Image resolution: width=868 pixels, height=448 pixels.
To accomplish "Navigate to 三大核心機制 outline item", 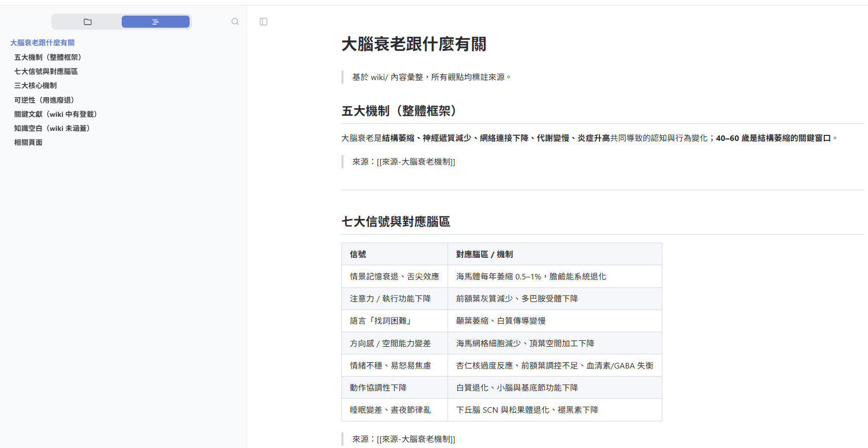I will 35,86.
